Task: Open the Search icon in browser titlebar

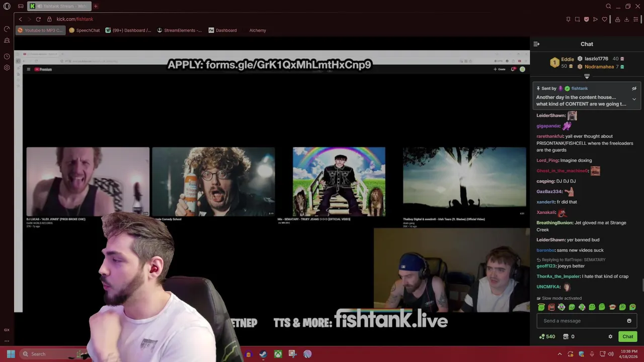Action: click(x=608, y=6)
